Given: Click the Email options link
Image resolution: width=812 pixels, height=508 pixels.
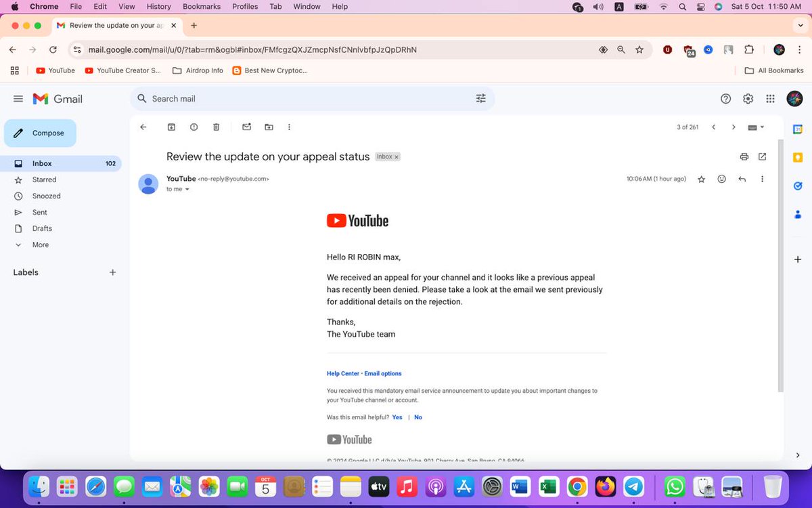Looking at the screenshot, I should coord(383,374).
